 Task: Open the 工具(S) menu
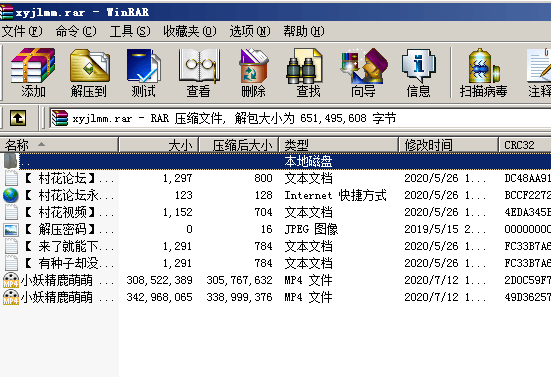[x=130, y=32]
